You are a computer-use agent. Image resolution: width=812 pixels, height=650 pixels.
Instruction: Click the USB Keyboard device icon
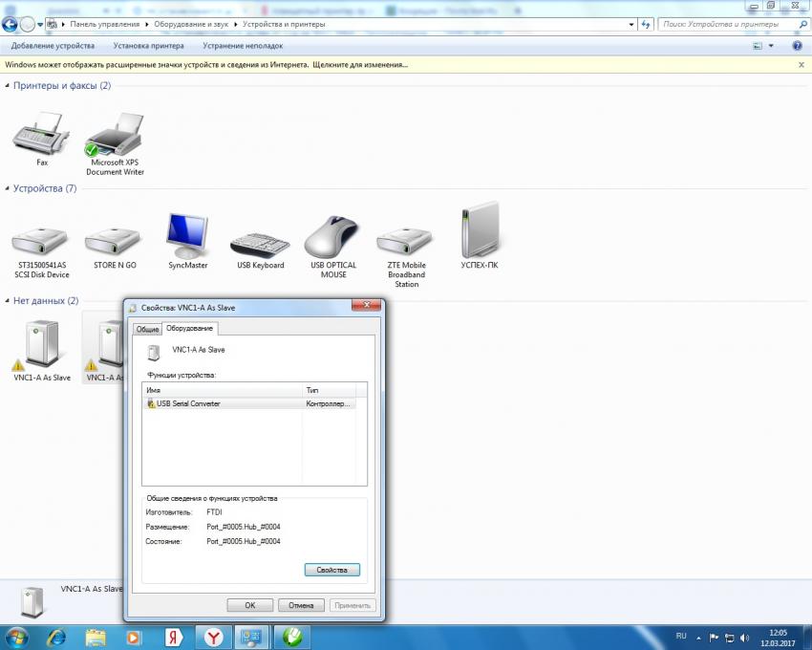[259, 239]
